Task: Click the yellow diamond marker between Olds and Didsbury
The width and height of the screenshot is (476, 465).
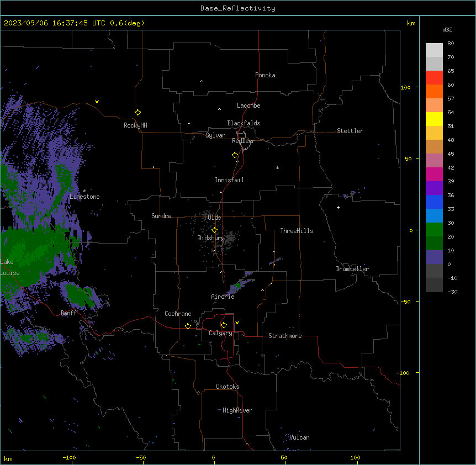Action: click(215, 230)
